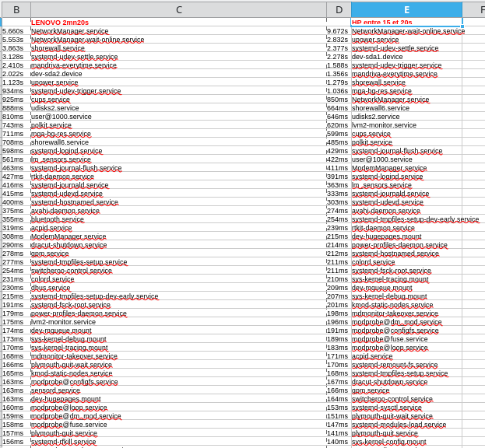485x448 pixels.
Task: Select the 620ms cell
Action: click(x=339, y=125)
